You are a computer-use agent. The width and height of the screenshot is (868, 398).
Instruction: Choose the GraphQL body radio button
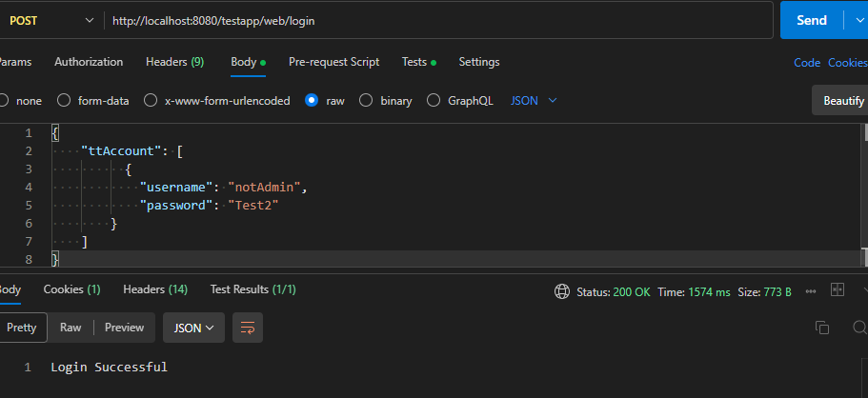(x=434, y=100)
